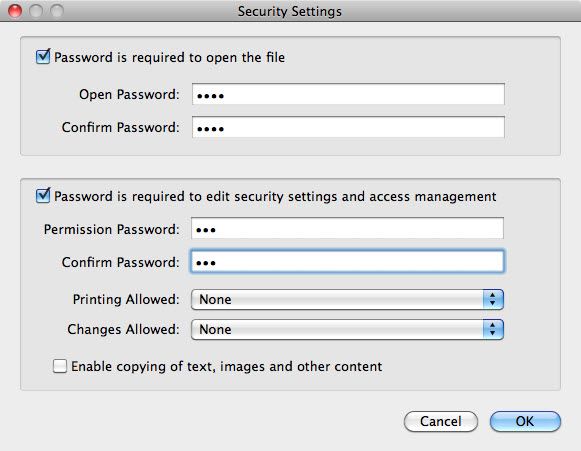This screenshot has width=581, height=451.
Task: Click the Open Password field
Action: 348,94
